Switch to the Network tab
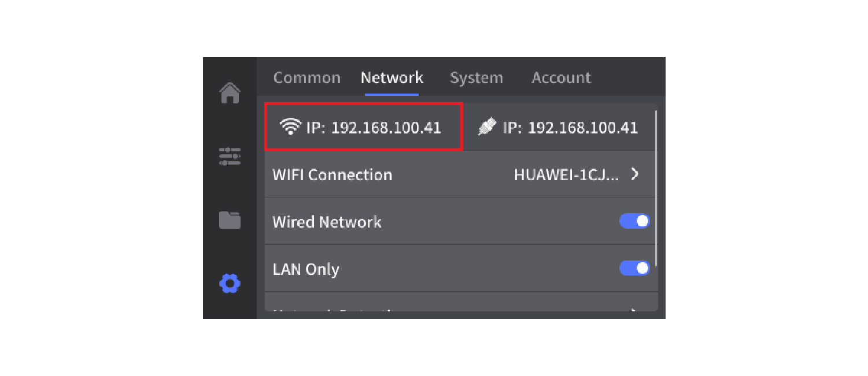 point(391,77)
